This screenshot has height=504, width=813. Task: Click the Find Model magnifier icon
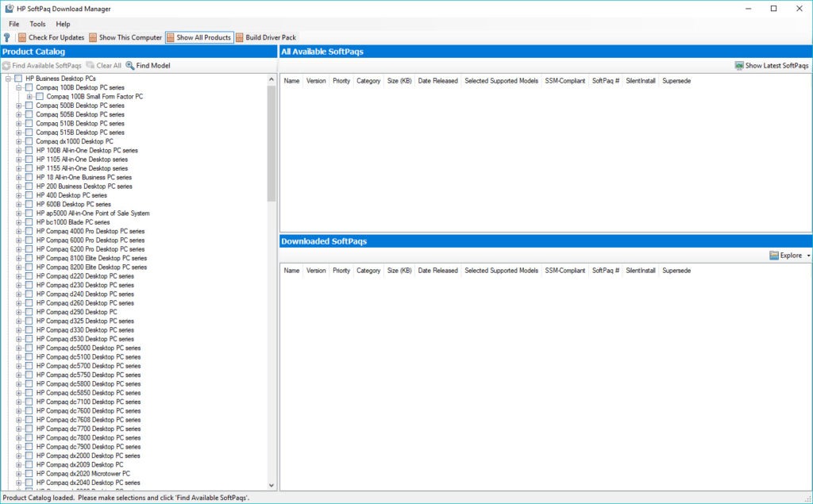click(130, 65)
